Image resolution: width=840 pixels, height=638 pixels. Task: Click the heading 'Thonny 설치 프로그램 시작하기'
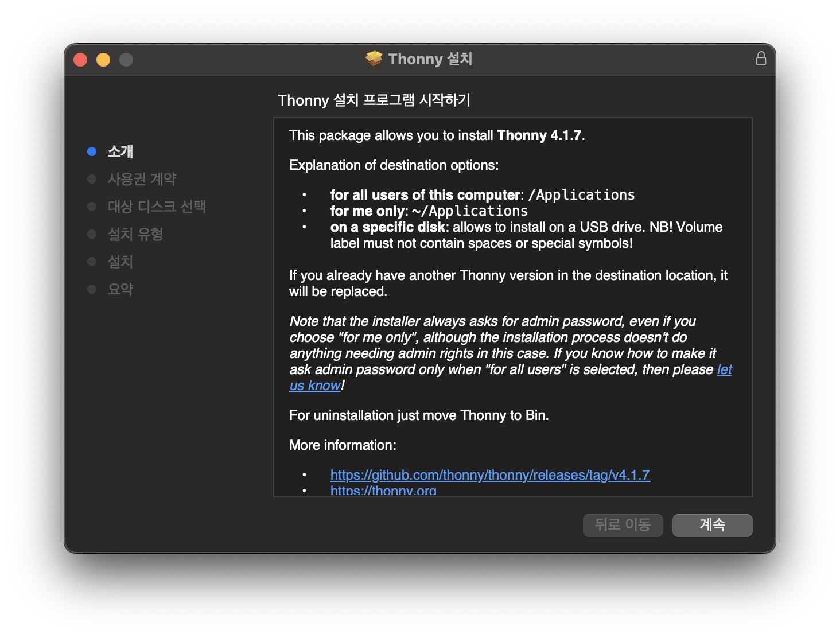point(374,100)
